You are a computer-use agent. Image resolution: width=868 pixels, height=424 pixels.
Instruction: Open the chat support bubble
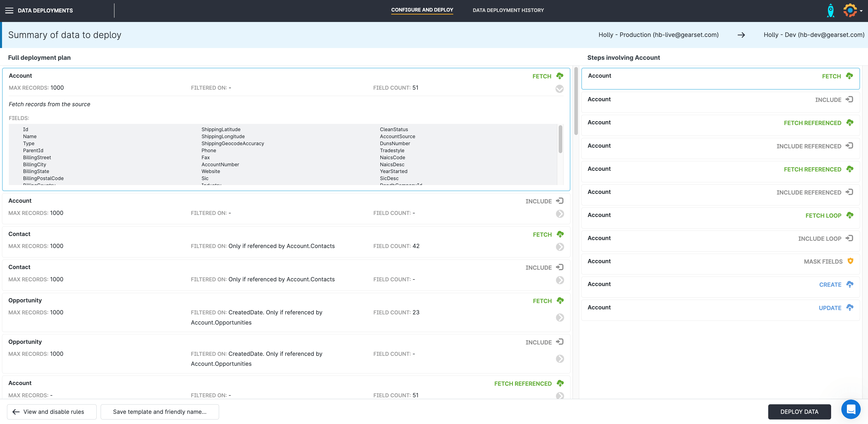click(x=851, y=409)
